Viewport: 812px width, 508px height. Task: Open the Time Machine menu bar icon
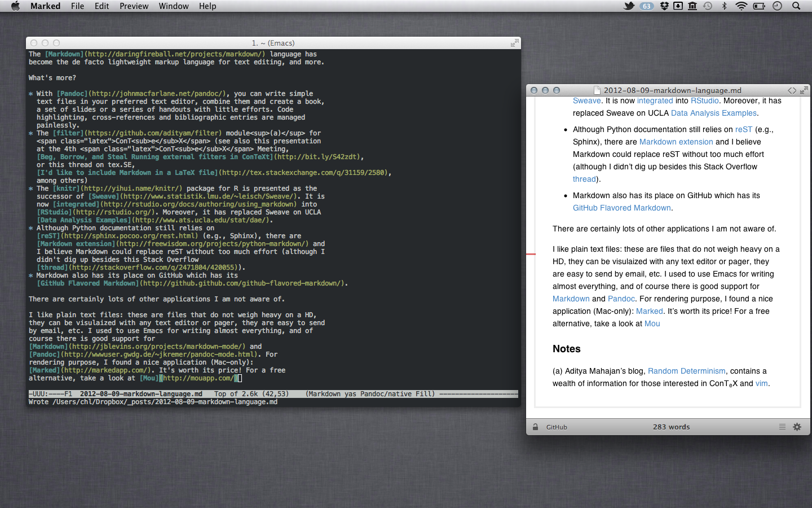[x=708, y=6]
